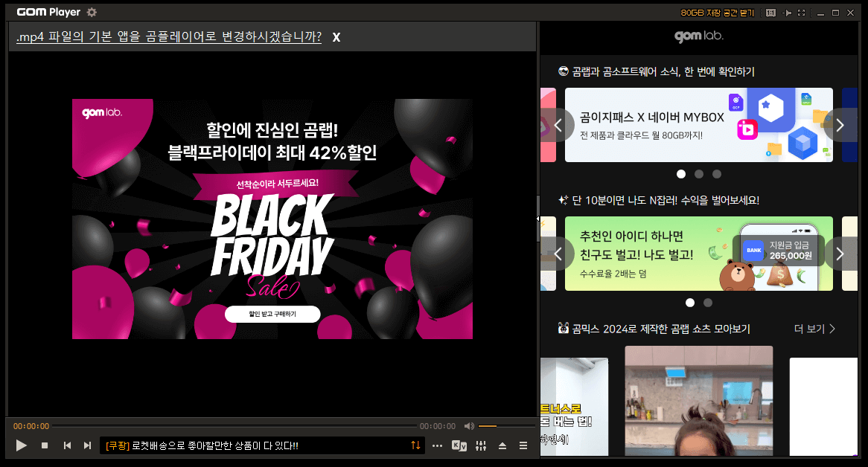The width and height of the screenshot is (868, 467).
Task: Mute audio via the speaker icon
Action: [469, 426]
